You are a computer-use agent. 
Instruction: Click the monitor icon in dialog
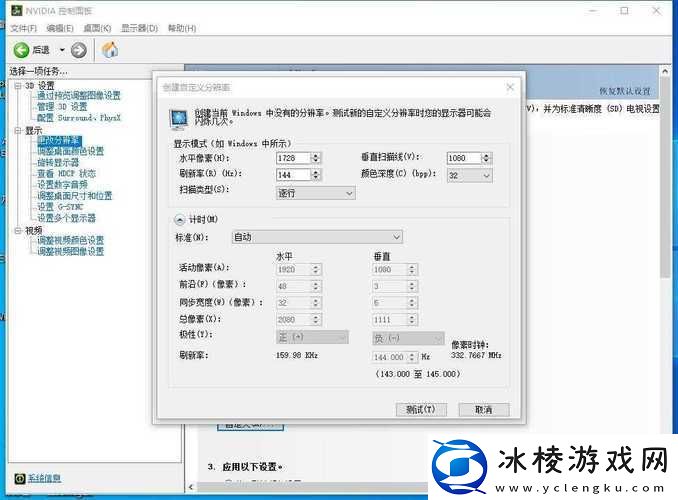(x=179, y=119)
